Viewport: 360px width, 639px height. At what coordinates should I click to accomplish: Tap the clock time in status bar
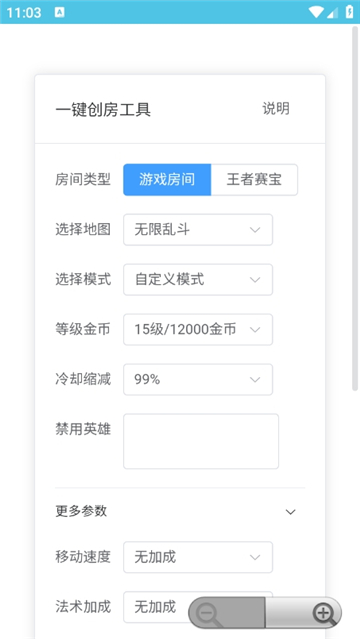pyautogui.click(x=24, y=12)
